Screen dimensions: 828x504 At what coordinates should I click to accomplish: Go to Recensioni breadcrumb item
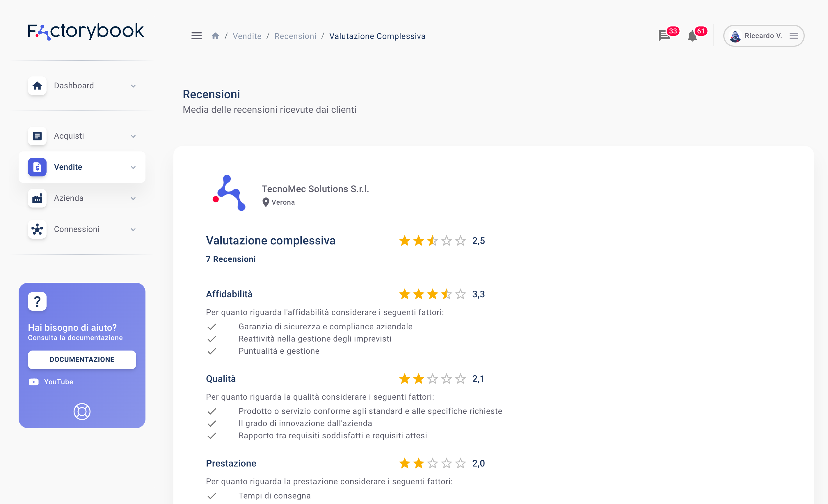[295, 36]
